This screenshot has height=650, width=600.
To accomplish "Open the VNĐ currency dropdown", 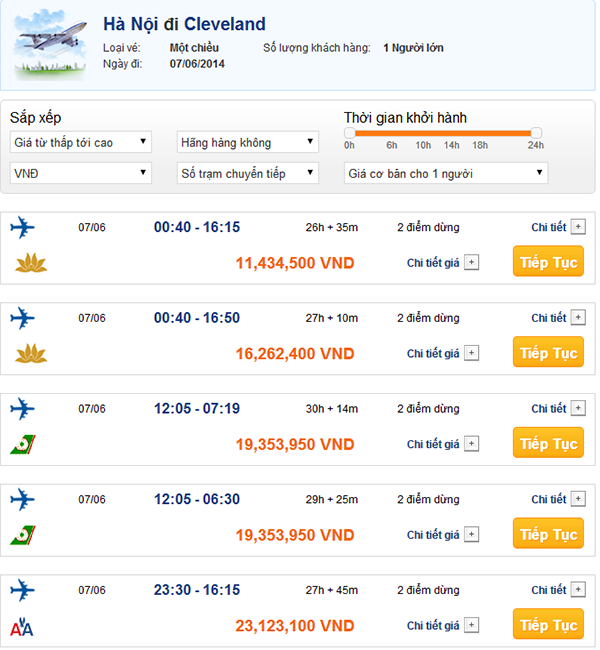I will coord(81,173).
